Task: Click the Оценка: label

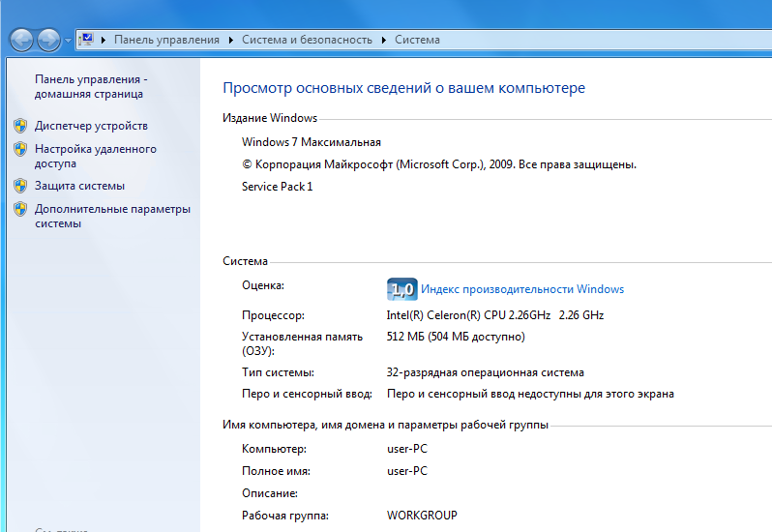Action: (x=263, y=285)
